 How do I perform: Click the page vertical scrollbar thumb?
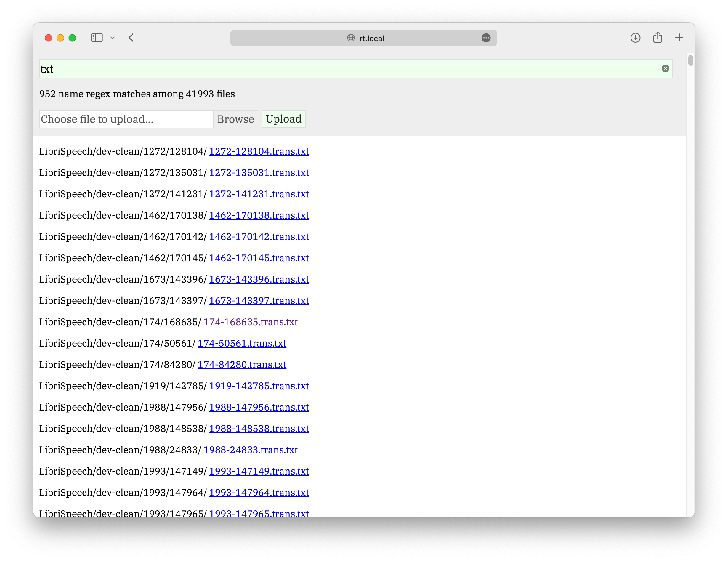click(690, 60)
